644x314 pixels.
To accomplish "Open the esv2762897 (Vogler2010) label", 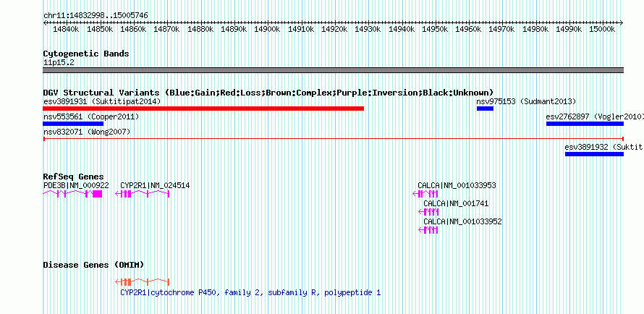I will coord(595,116).
